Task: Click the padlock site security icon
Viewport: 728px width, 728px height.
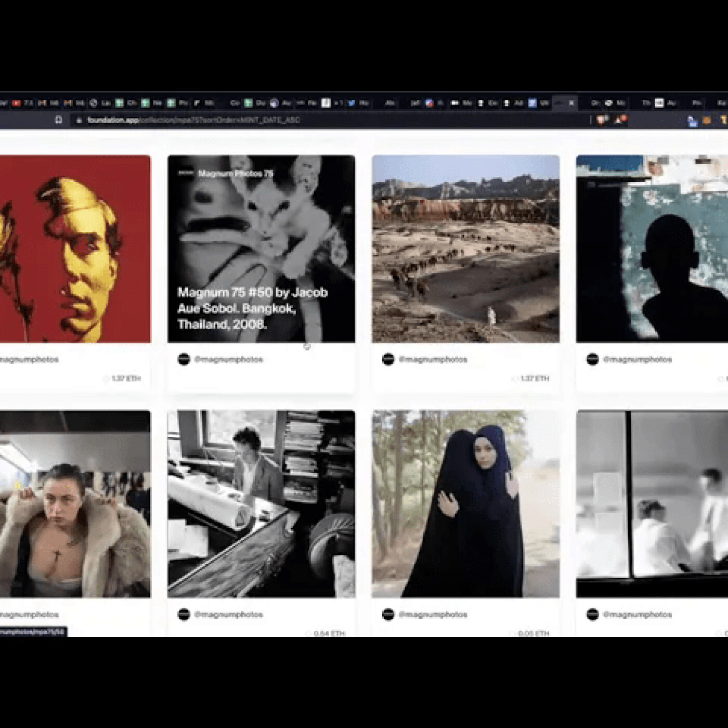Action: pyautogui.click(x=79, y=120)
